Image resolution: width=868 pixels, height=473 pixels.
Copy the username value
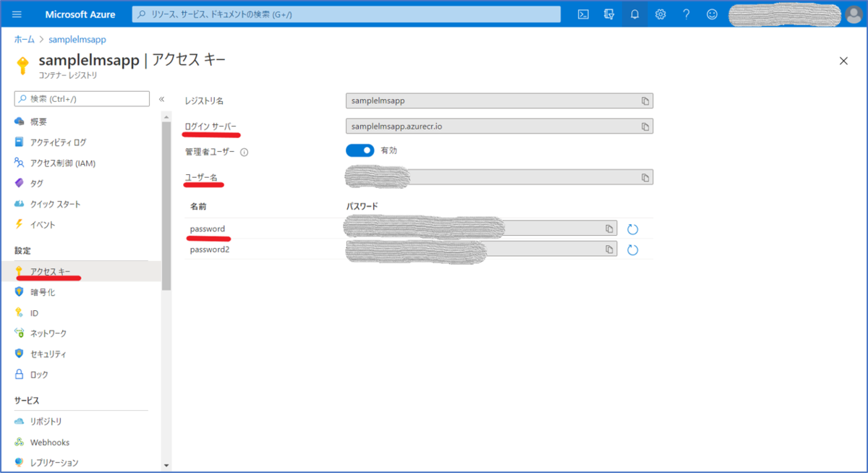coord(645,177)
